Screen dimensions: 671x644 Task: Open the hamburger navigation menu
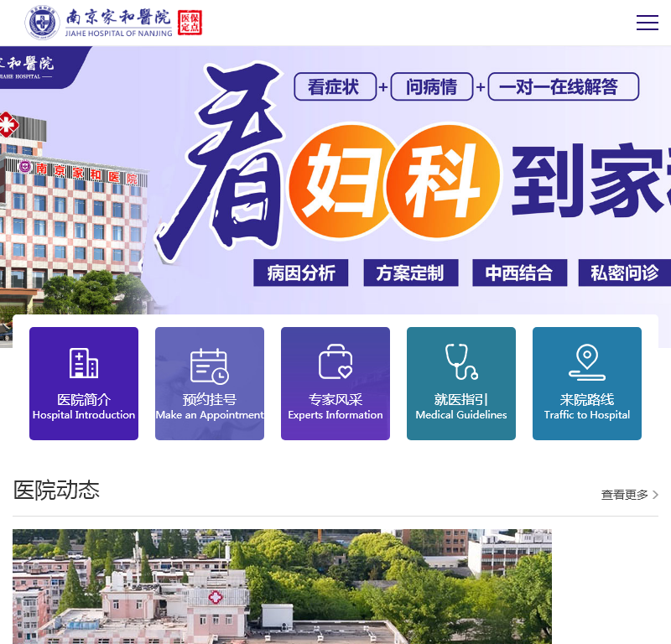tap(648, 23)
